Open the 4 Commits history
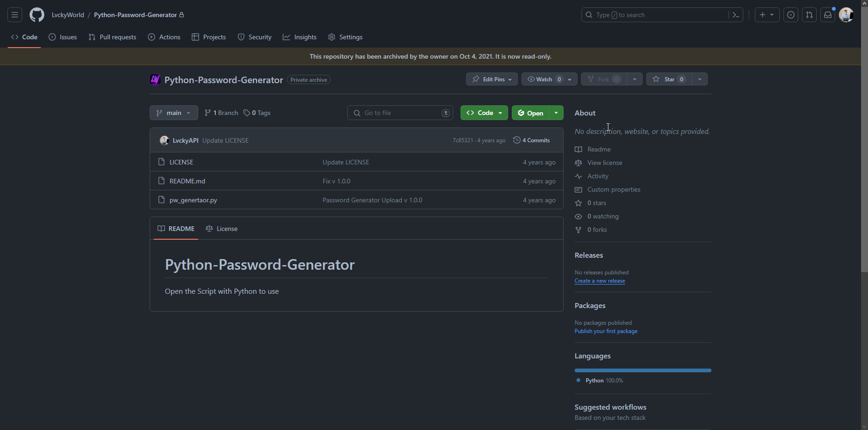The height and width of the screenshot is (430, 868). [x=532, y=140]
